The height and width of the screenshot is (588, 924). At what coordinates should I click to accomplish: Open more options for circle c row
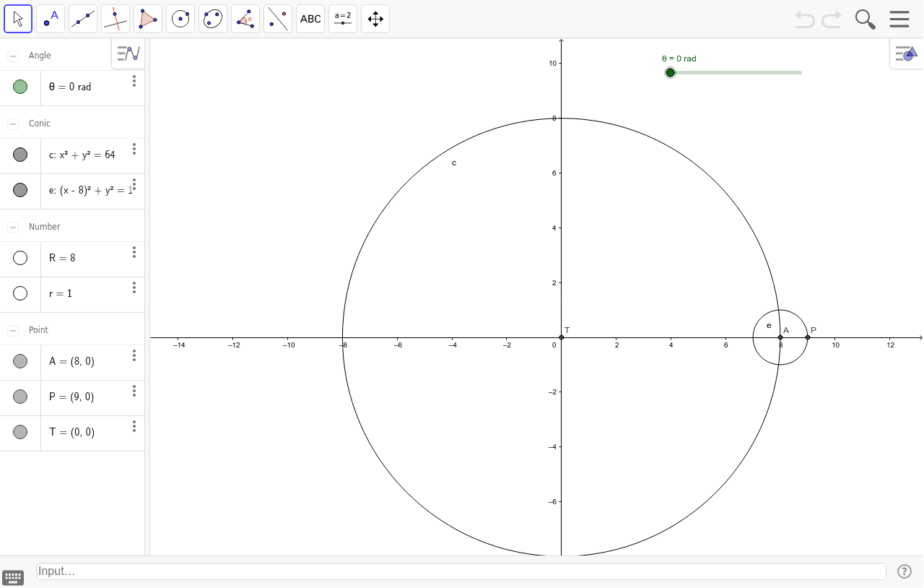coord(134,149)
